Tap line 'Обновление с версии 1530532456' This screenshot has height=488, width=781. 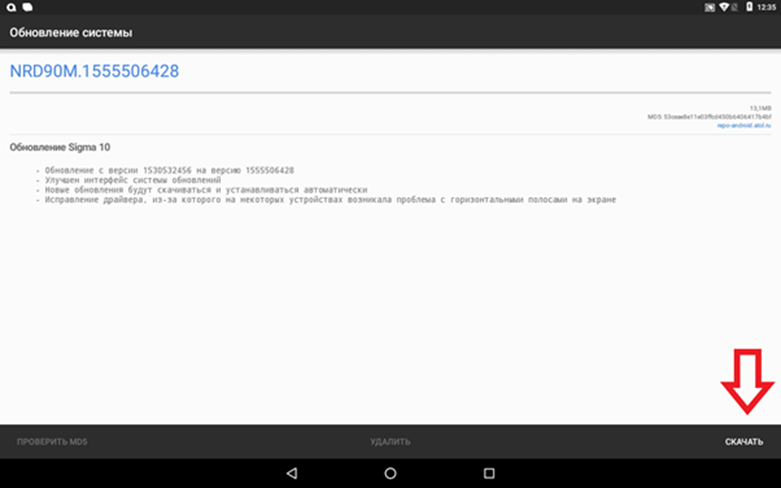(x=165, y=170)
